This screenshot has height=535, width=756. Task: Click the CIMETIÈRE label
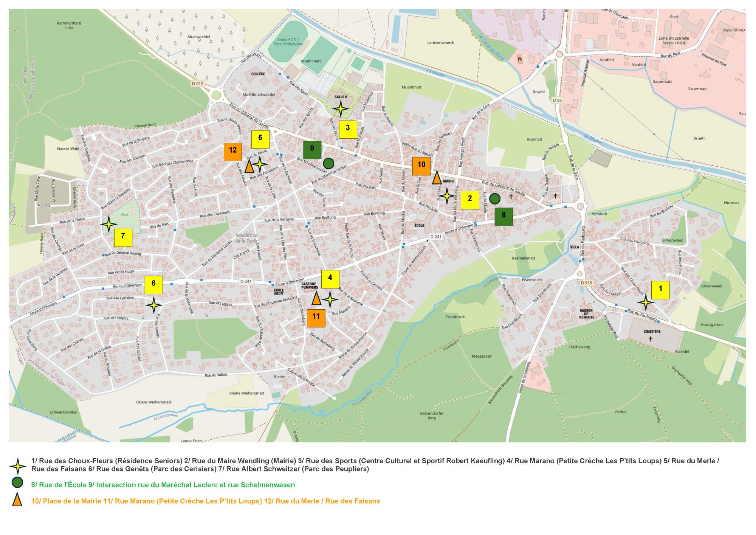click(652, 332)
